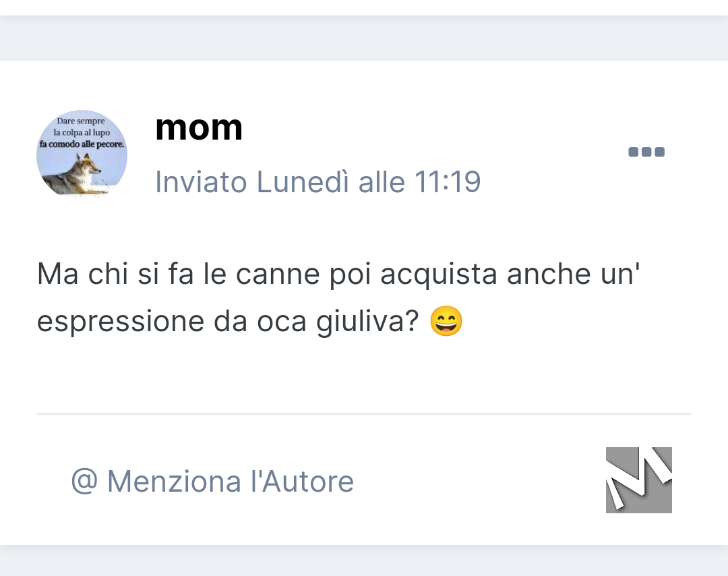
Task: Click the wolf profile avatar of mom
Action: pos(82,154)
